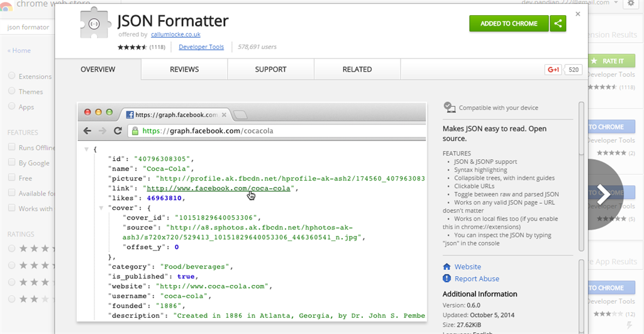The height and width of the screenshot is (334, 644).
Task: Select the Extensions radio button
Action: (x=11, y=75)
